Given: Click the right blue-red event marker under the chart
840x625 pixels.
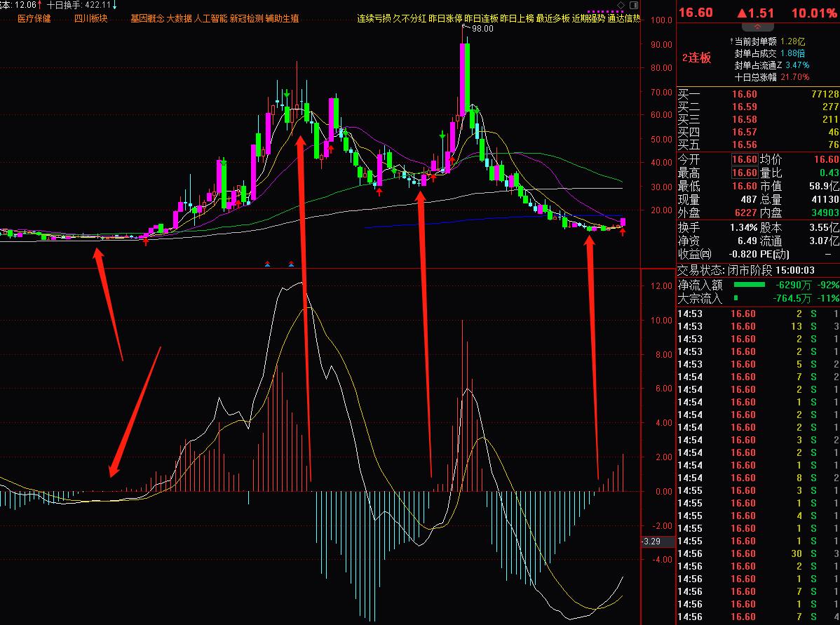Looking at the screenshot, I should pyautogui.click(x=291, y=264).
